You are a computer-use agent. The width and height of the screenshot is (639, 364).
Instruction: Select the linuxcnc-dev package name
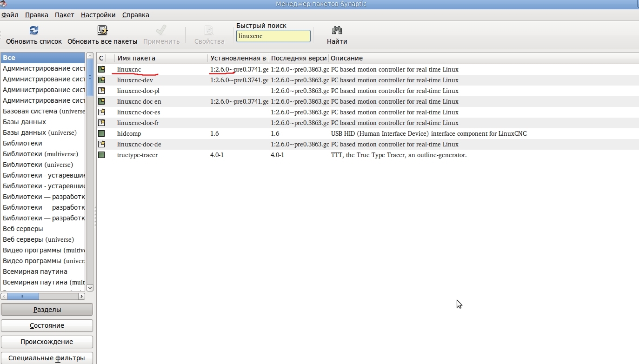135,80
